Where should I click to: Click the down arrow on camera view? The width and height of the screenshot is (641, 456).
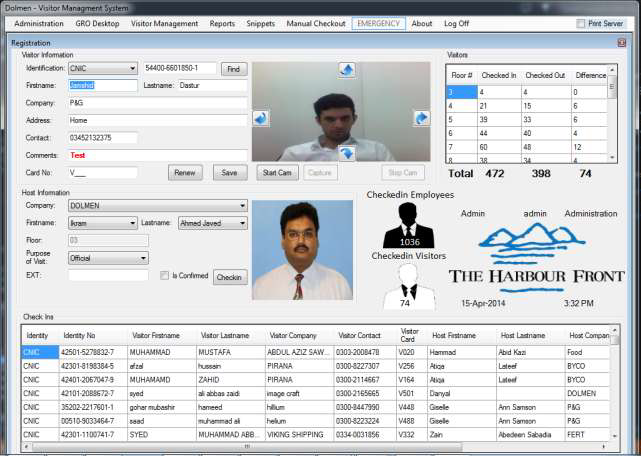(x=347, y=153)
